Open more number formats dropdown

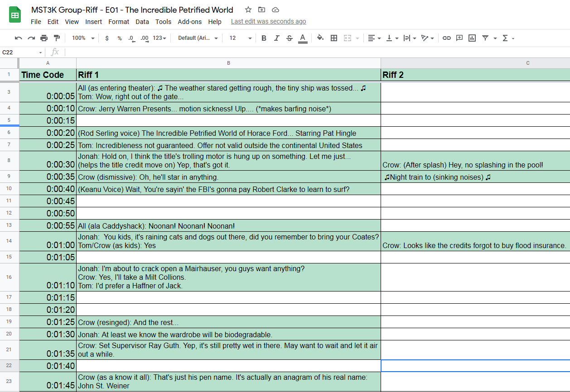[159, 38]
